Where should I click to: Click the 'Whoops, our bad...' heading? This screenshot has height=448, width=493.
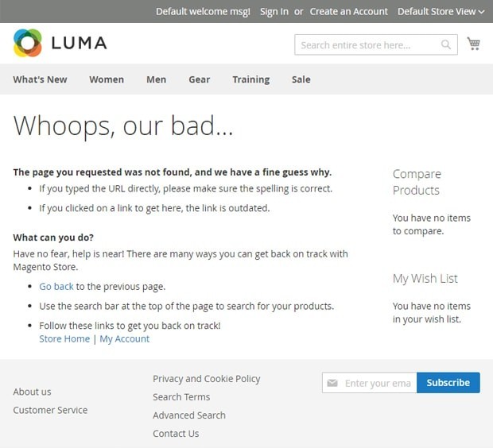(123, 126)
